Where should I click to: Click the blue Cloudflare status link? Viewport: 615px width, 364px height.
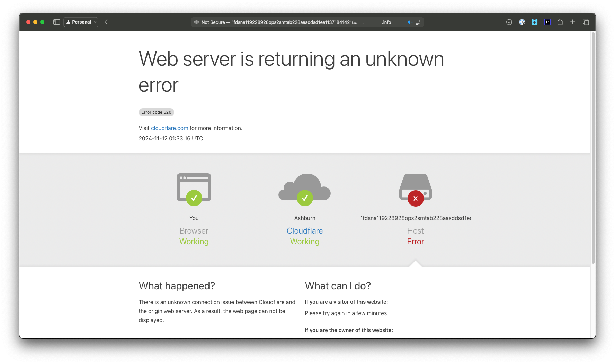[x=305, y=231]
